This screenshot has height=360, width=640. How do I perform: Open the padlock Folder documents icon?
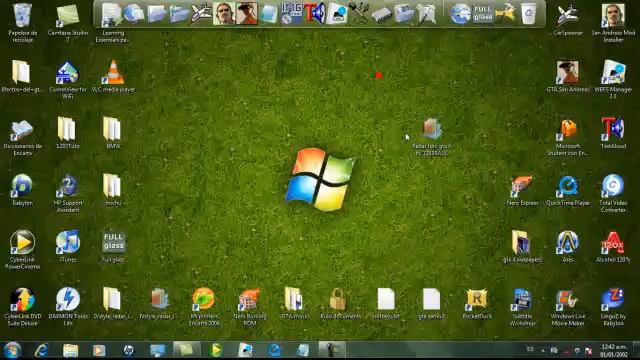pos(340,303)
